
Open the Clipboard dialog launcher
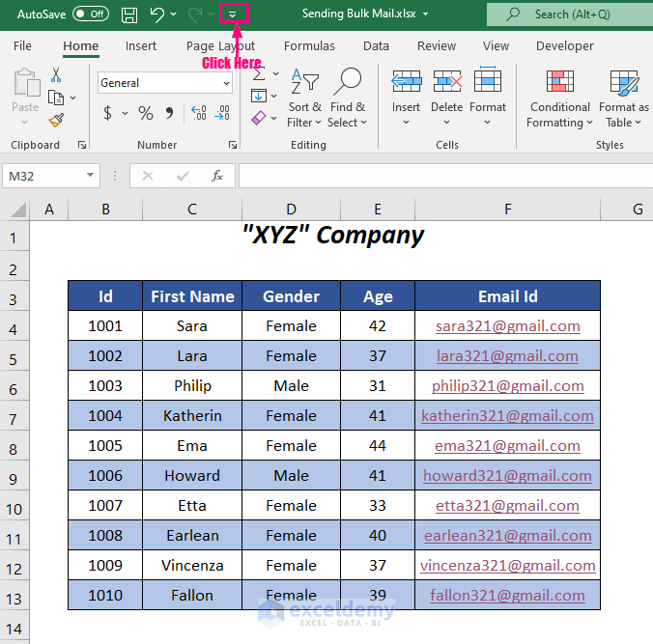(x=82, y=145)
